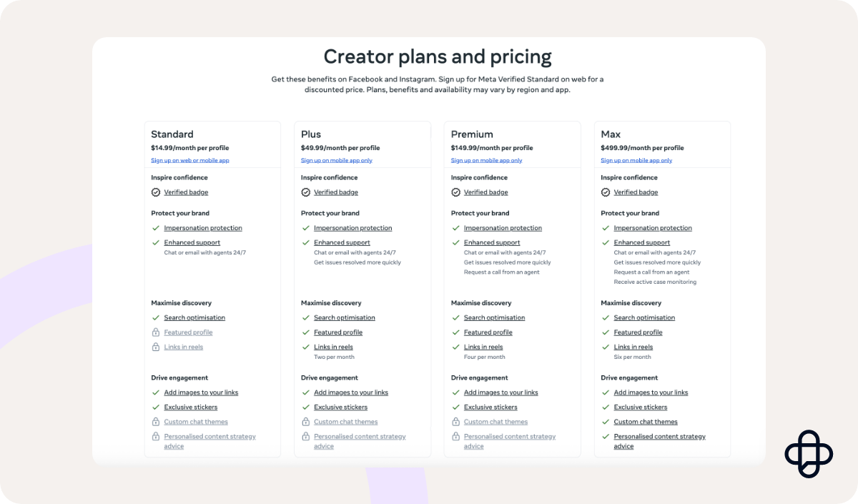Open Impersonation protection link in the Standard plan
The image size is (858, 504).
point(203,228)
